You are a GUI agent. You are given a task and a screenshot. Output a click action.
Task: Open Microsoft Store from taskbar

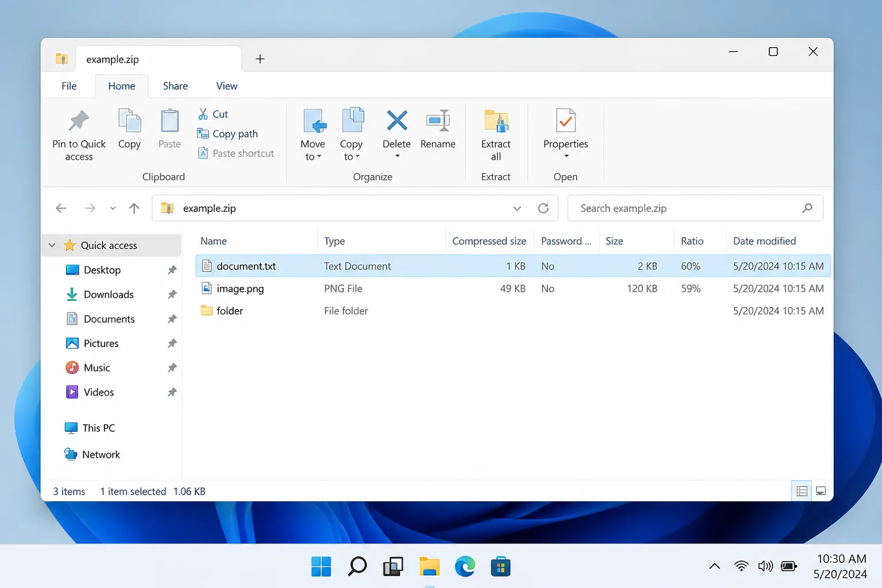501,567
